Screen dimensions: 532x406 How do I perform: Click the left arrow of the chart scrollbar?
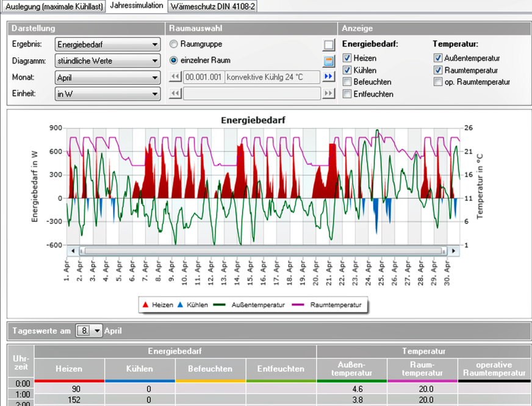coord(73,251)
